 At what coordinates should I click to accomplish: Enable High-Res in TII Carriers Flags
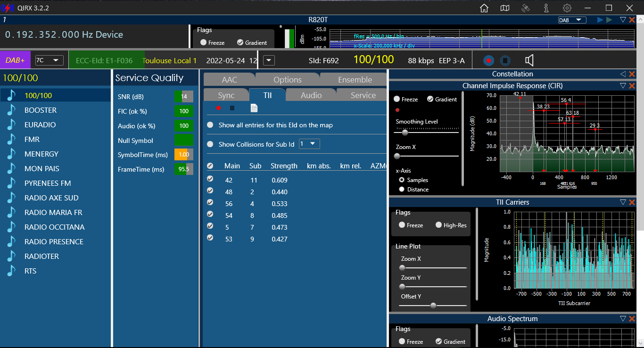coord(439,225)
